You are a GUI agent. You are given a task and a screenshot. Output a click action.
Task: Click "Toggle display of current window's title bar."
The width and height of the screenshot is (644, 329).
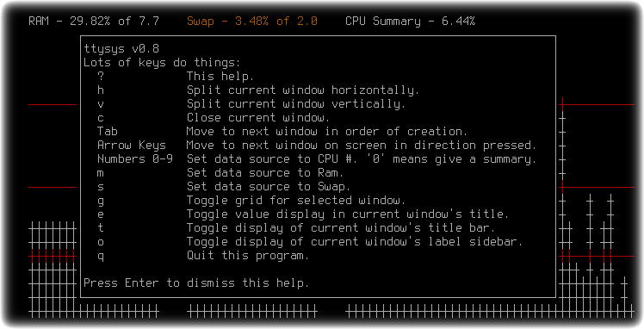click(341, 228)
